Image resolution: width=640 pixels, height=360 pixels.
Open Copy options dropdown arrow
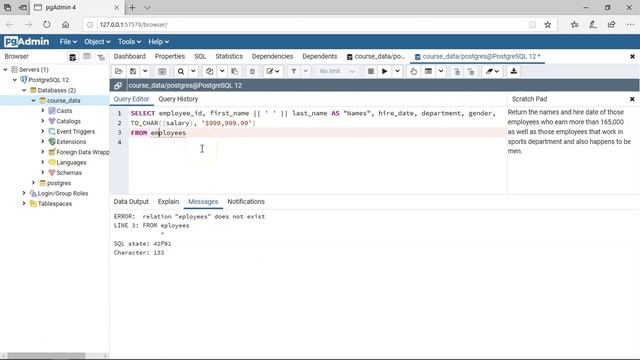(x=222, y=71)
